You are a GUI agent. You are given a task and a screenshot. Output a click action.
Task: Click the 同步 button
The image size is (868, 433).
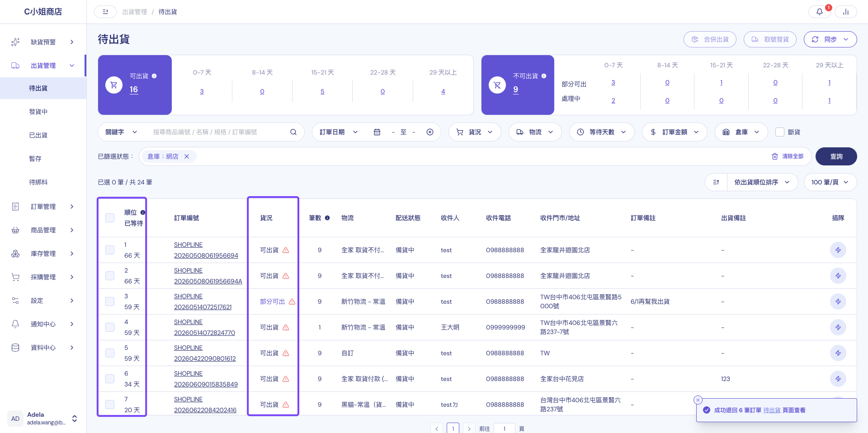click(830, 39)
